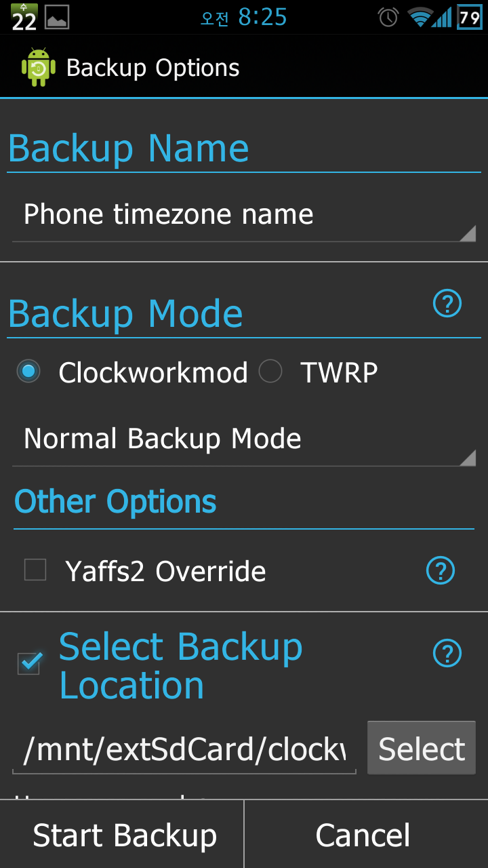Select the Clockworkmod radio button
Viewport: 488px width, 868px height.
coord(28,372)
